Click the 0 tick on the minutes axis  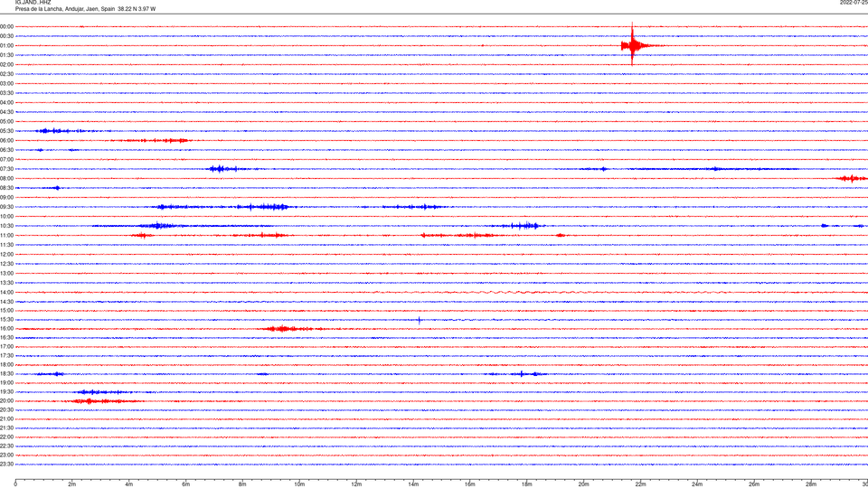15,484
